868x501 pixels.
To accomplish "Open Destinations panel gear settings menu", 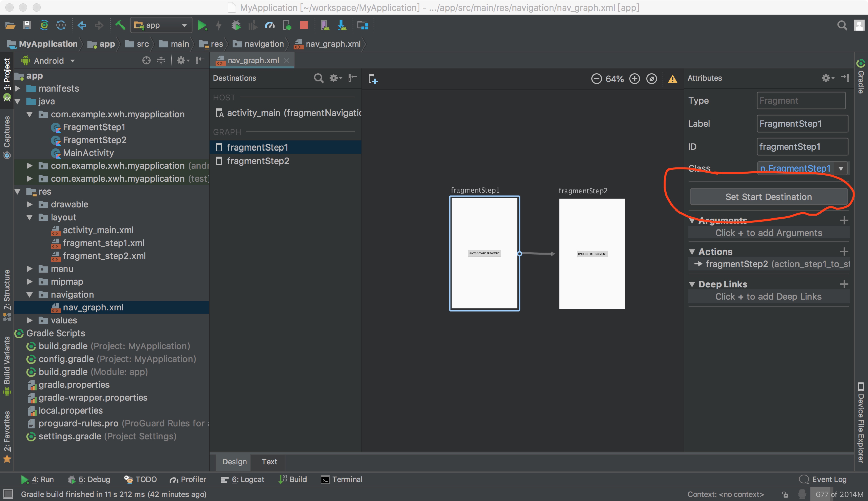I will tap(335, 78).
